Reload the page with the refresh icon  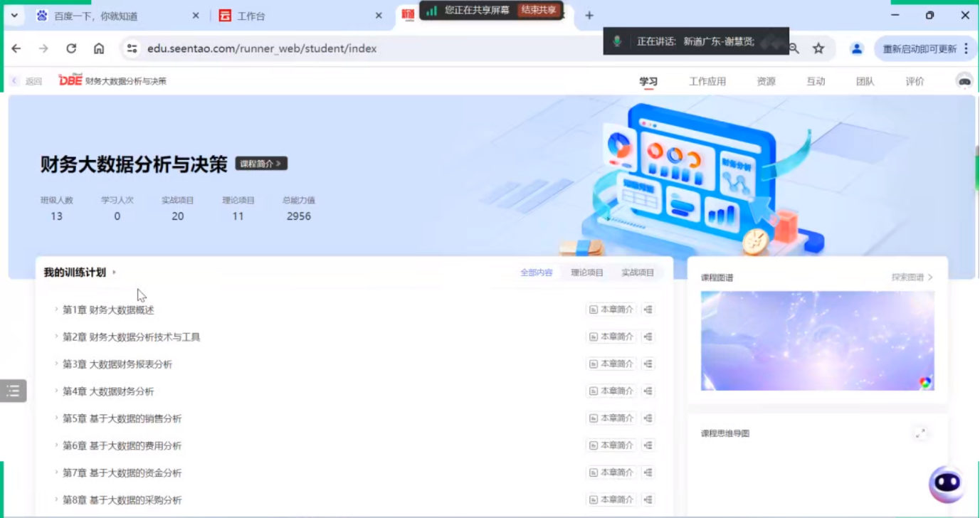pyautogui.click(x=71, y=48)
